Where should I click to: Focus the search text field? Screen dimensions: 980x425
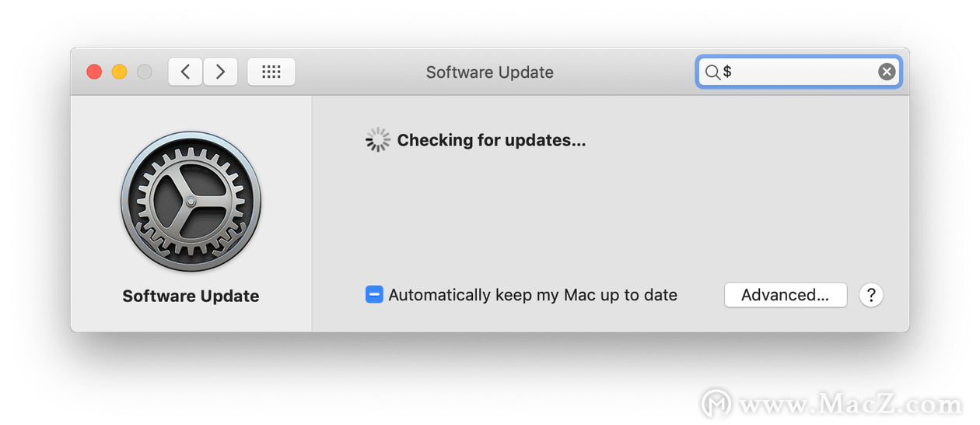pyautogui.click(x=799, y=72)
